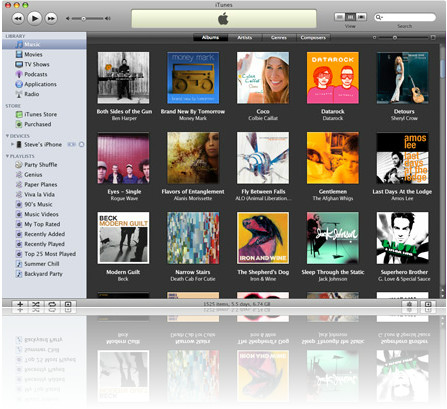The width and height of the screenshot is (447, 409).
Task: Open Party Shuffle playlist icon
Action: click(19, 165)
